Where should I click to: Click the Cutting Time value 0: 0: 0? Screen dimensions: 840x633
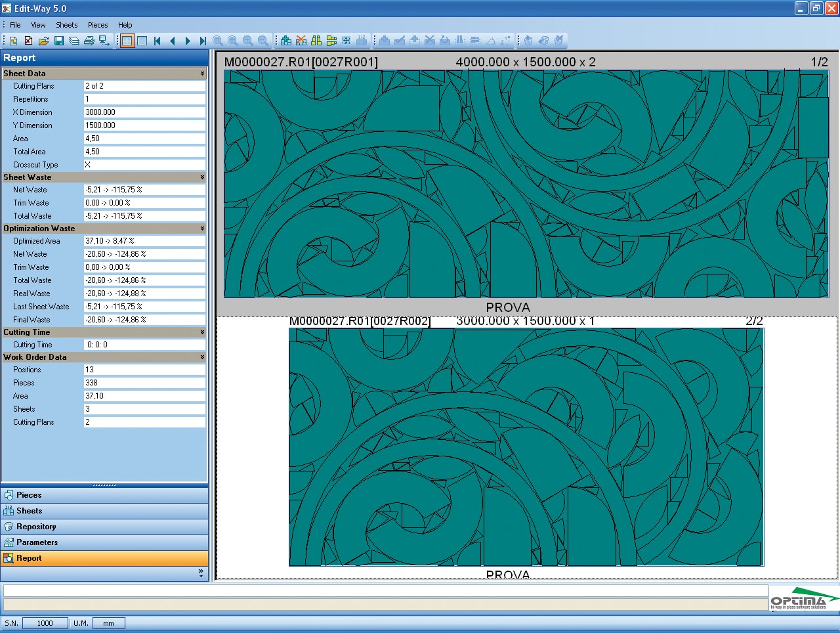pos(144,345)
